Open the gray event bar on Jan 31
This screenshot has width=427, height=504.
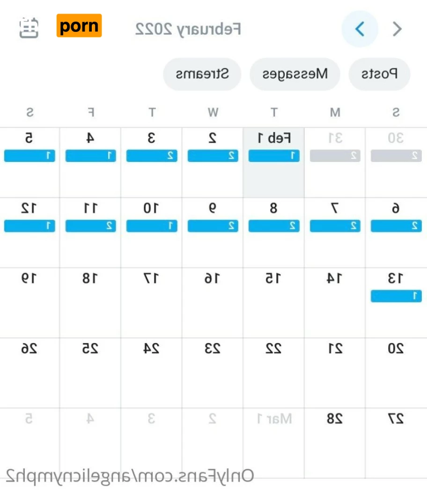(335, 156)
